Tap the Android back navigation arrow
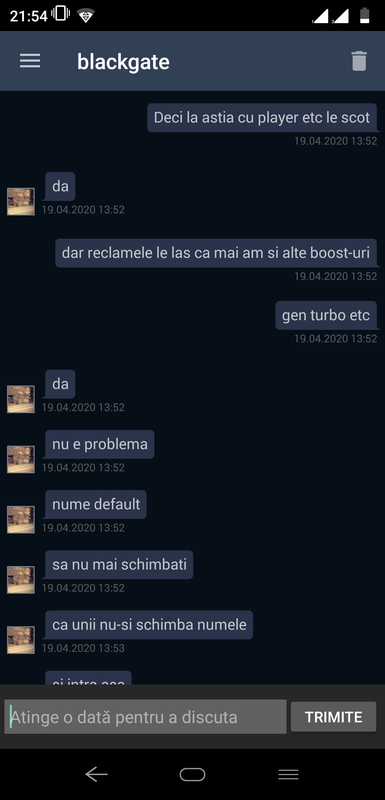 pos(96,774)
